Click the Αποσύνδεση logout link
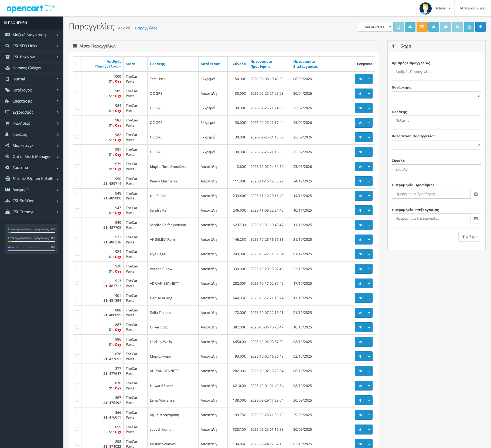Viewport: 491px width, 448px height. (473, 8)
